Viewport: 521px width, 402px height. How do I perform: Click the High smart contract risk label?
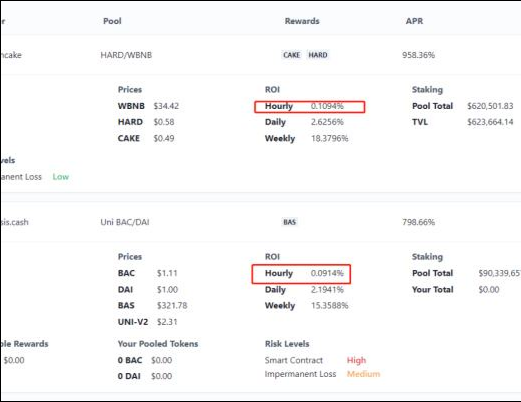click(356, 360)
